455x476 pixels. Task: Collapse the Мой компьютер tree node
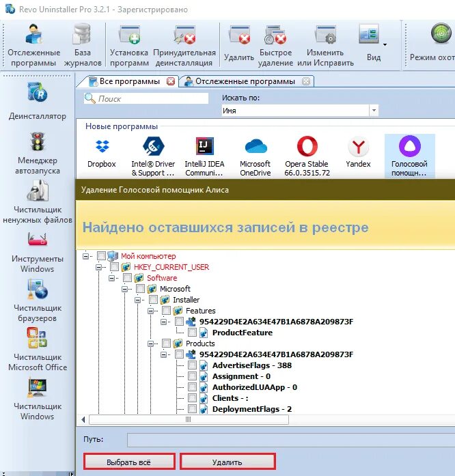click(85, 256)
